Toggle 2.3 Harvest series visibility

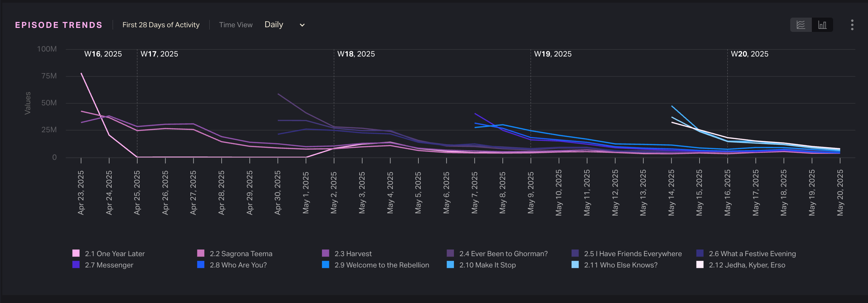pos(353,253)
